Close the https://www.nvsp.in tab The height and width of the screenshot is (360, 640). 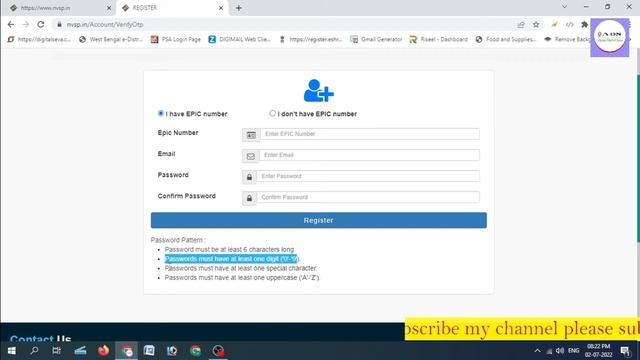coord(109,8)
